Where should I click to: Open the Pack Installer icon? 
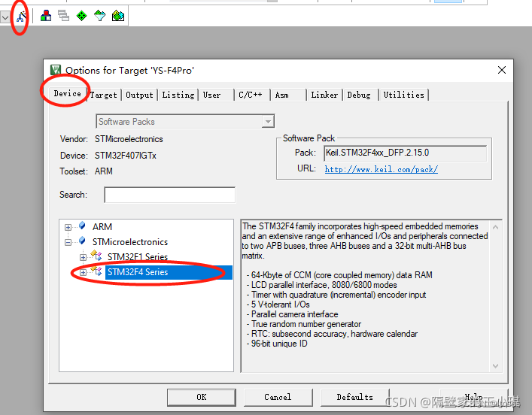(117, 16)
